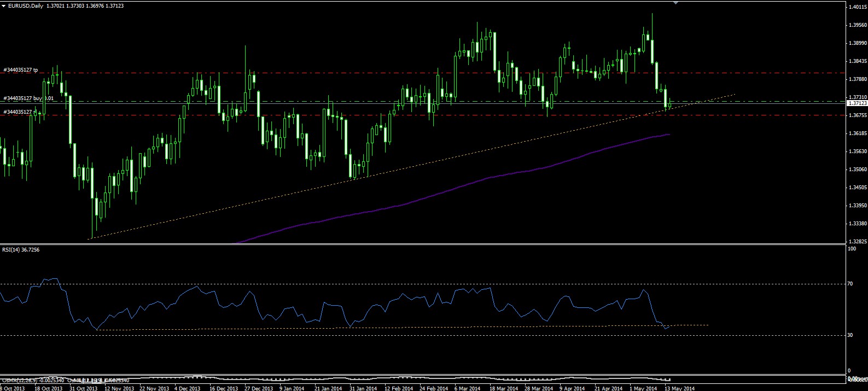Image resolution: width=868 pixels, height=391 pixels.
Task: Click the OsMA(12,26,9) indicator label
Action: click(x=33, y=380)
